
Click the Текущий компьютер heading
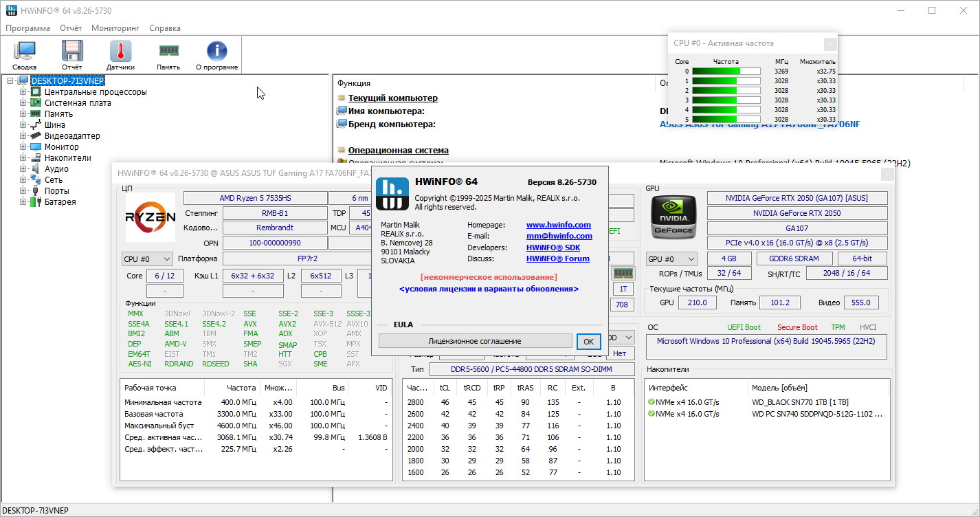click(x=392, y=98)
